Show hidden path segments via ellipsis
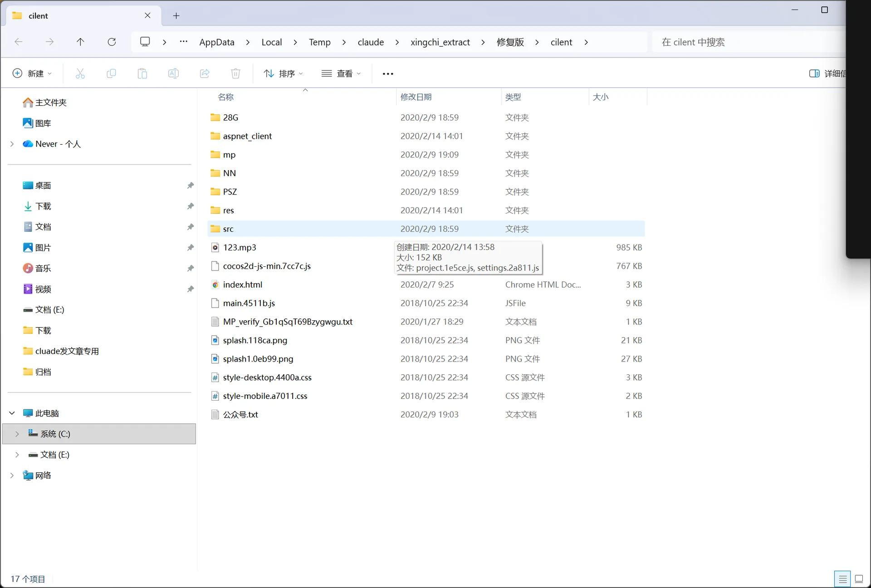This screenshot has width=871, height=588. pyautogui.click(x=183, y=42)
